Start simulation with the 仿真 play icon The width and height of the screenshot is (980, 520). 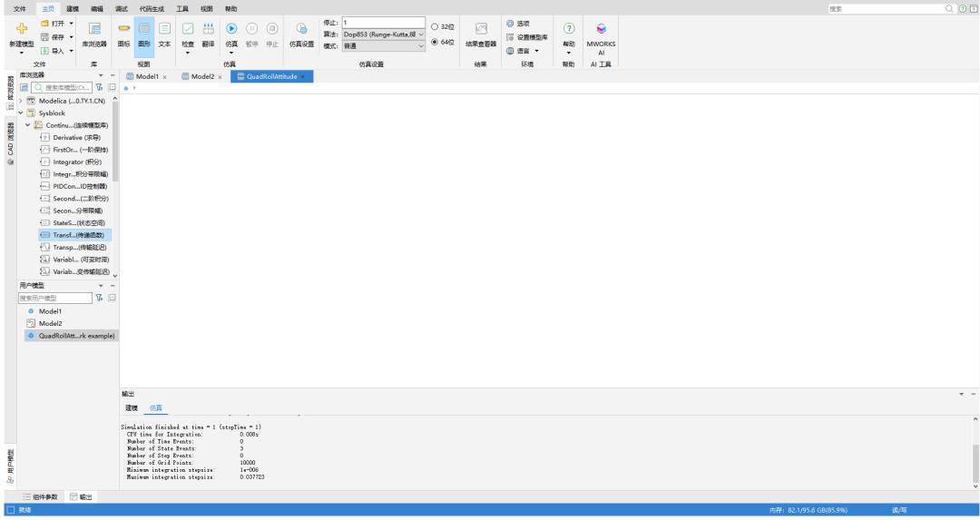point(231,29)
